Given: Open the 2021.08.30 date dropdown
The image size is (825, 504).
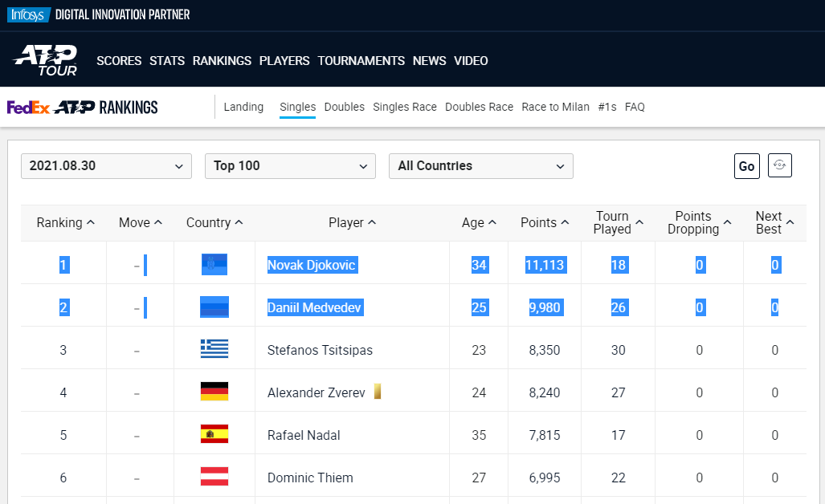Looking at the screenshot, I should pos(106,166).
